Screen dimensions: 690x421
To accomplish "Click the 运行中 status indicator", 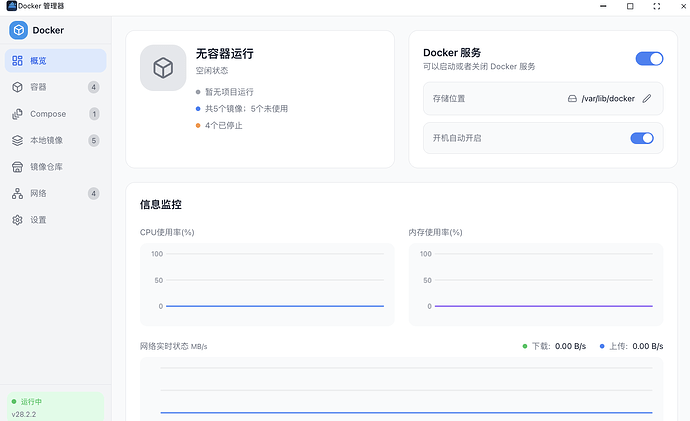I will [x=31, y=401].
